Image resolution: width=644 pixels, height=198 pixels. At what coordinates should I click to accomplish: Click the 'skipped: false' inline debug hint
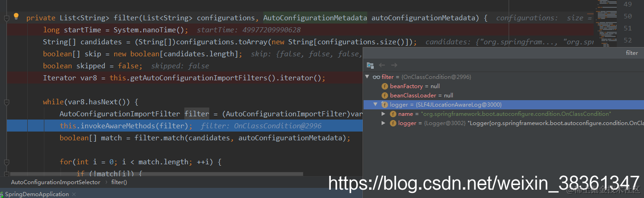point(180,66)
